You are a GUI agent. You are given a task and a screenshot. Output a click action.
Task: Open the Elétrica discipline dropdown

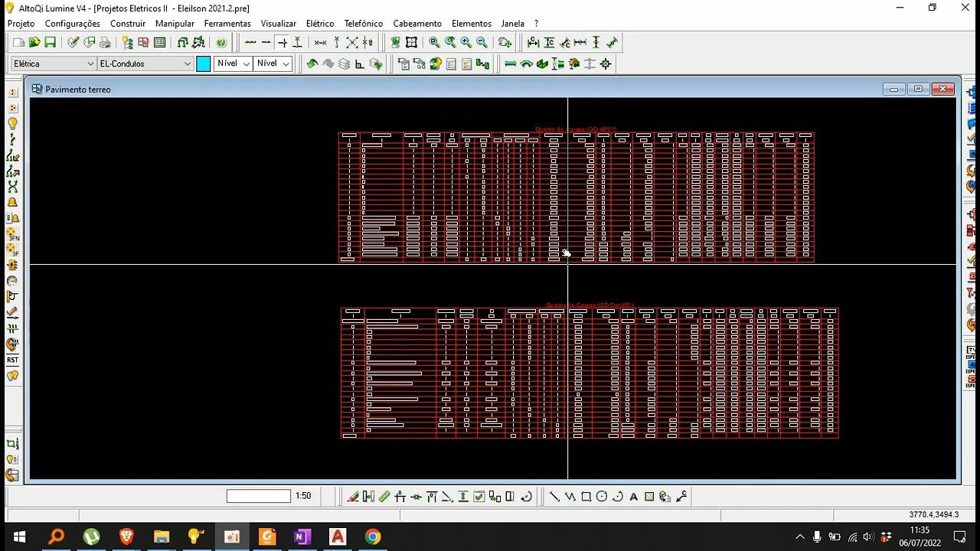tap(54, 64)
